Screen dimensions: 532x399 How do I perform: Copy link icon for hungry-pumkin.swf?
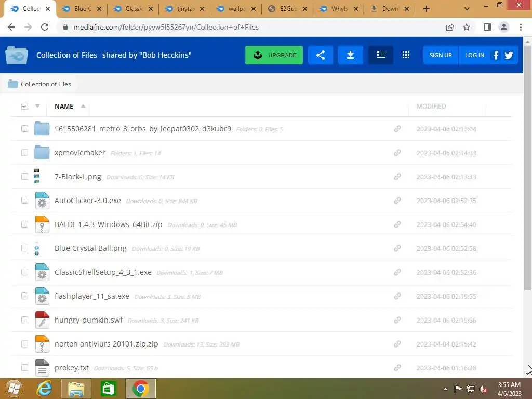click(x=397, y=320)
